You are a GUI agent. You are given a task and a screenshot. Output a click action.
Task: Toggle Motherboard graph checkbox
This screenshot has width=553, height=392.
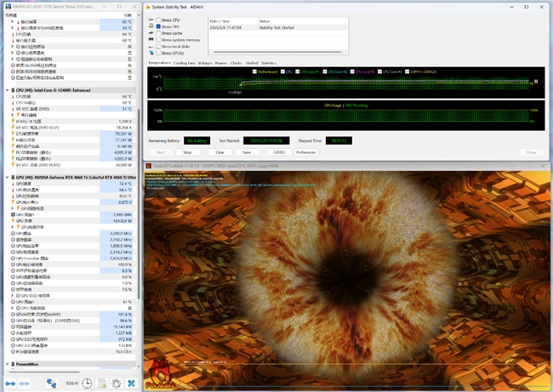point(254,71)
